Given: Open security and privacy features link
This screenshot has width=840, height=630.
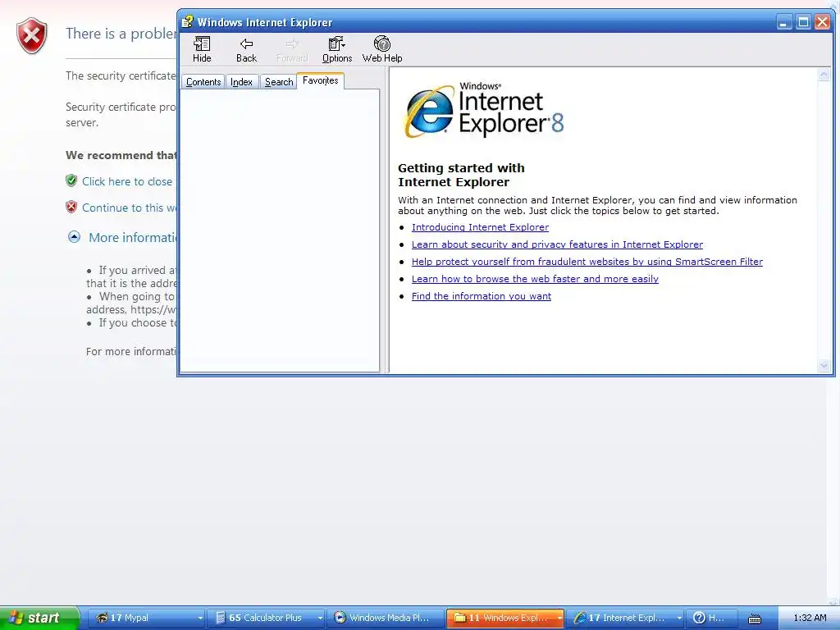Looking at the screenshot, I should pos(557,244).
